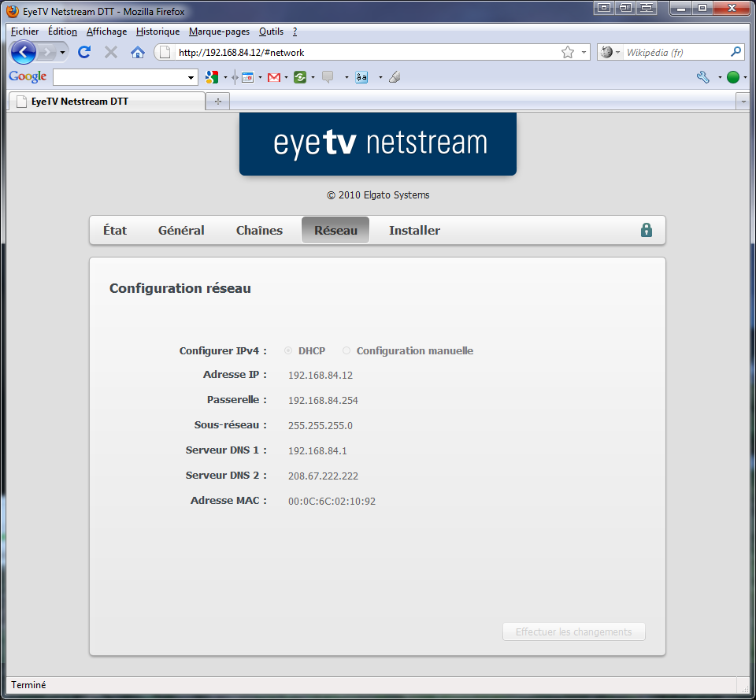The width and height of the screenshot is (756, 700).
Task: Click the padlock icon in the navigation bar
Action: (x=646, y=230)
